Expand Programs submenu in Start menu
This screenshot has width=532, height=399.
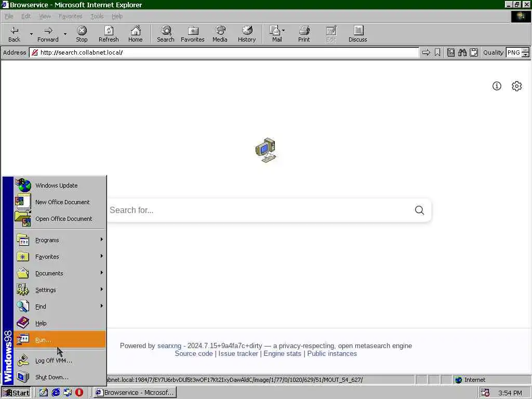pos(60,240)
